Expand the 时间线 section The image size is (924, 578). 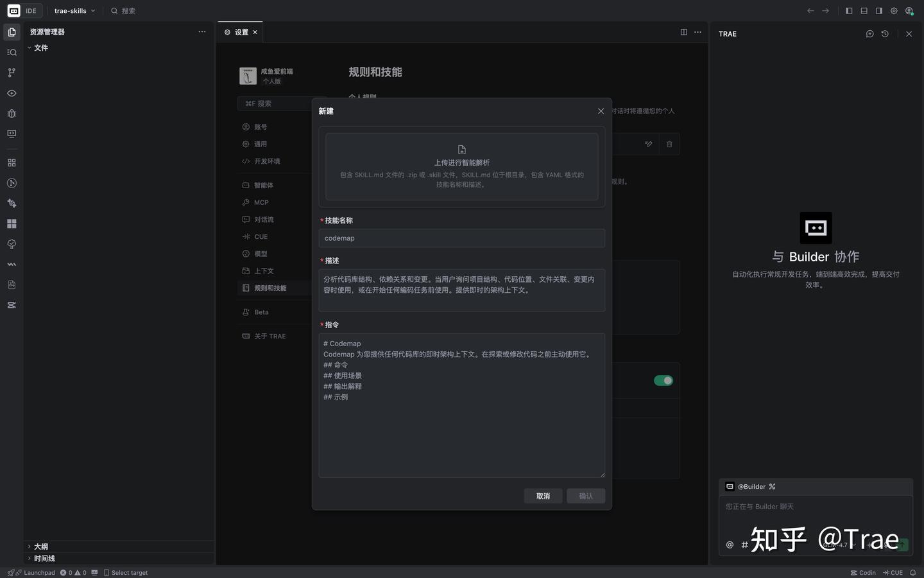(x=40, y=559)
